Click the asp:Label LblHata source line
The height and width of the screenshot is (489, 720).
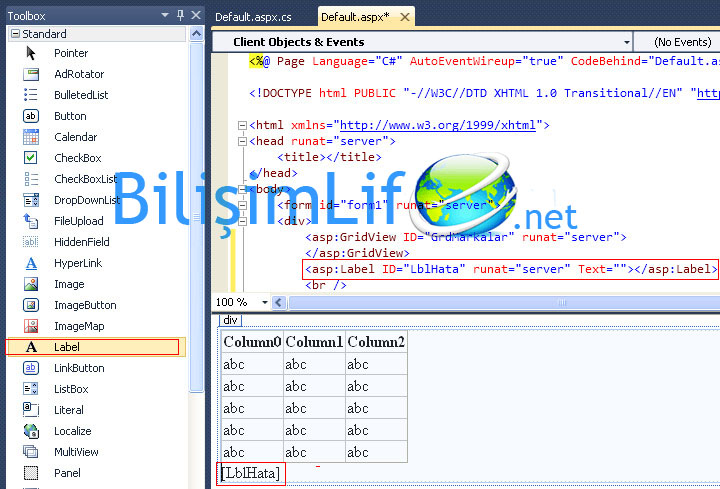pyautogui.click(x=511, y=269)
